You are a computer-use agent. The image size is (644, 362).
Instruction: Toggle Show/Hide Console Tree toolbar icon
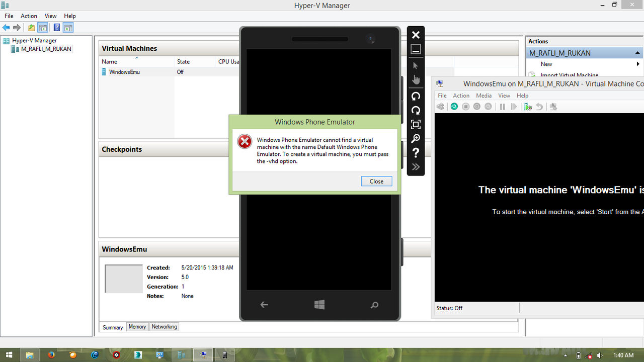43,28
